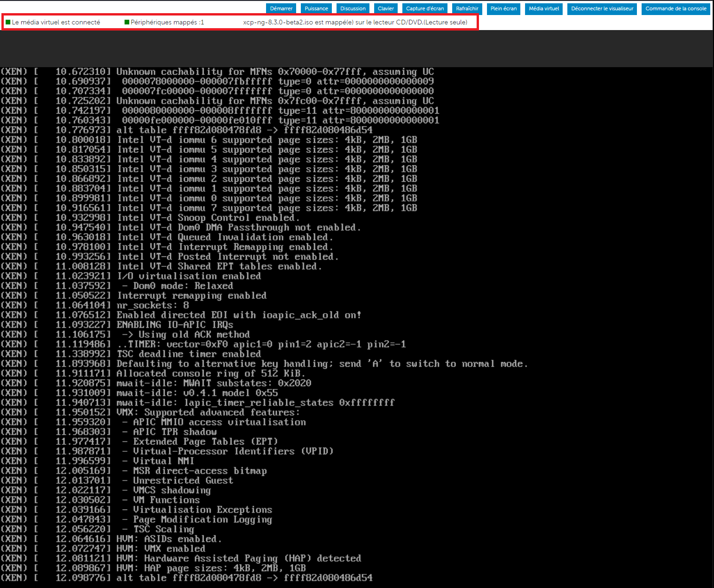Click the Démarrer button
This screenshot has height=588, width=714.
[281, 8]
